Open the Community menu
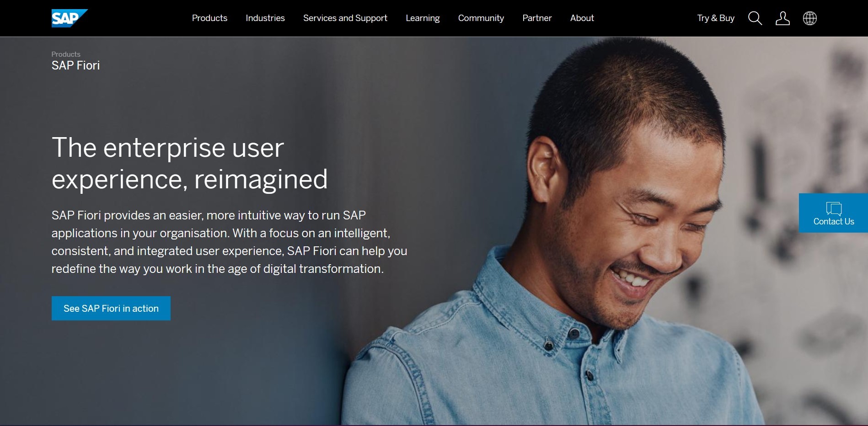 pos(481,18)
